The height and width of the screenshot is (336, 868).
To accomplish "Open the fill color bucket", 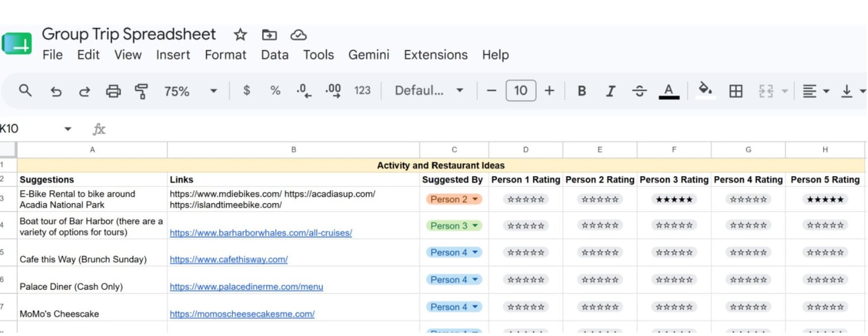I will (705, 90).
